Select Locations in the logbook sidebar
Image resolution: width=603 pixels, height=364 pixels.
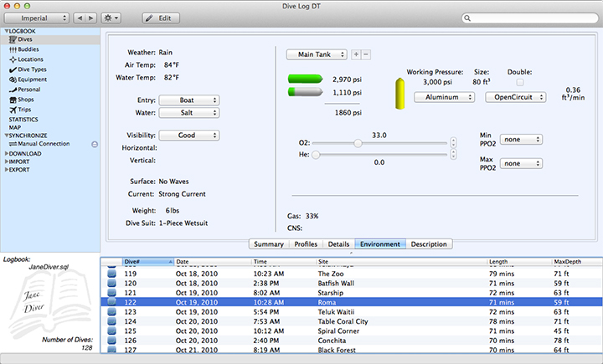click(30, 59)
